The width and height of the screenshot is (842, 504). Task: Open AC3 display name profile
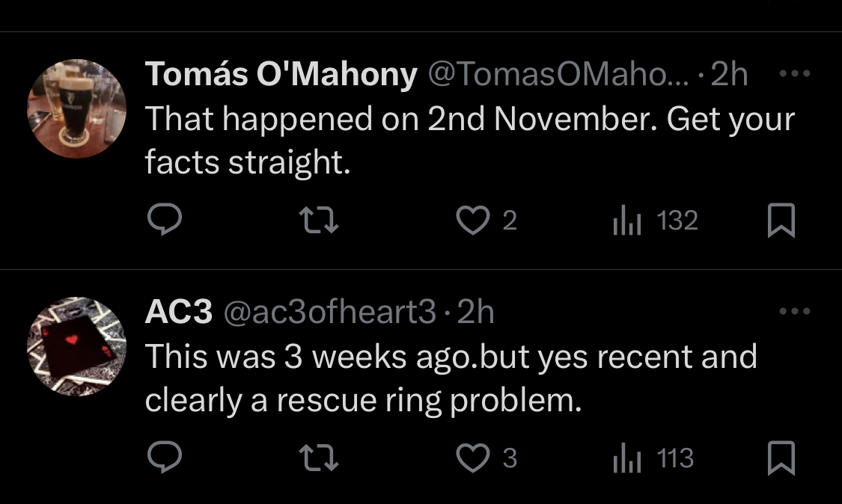coord(179,311)
